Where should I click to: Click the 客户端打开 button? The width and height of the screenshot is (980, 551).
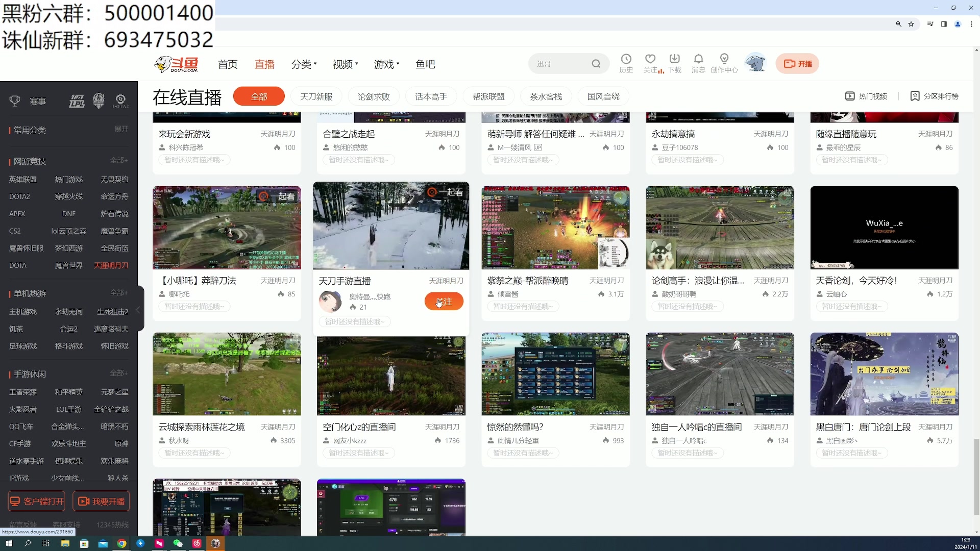coord(36,501)
